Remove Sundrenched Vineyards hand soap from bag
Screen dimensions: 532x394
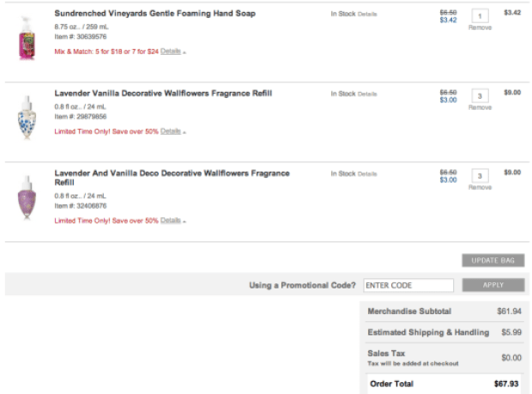pos(480,27)
